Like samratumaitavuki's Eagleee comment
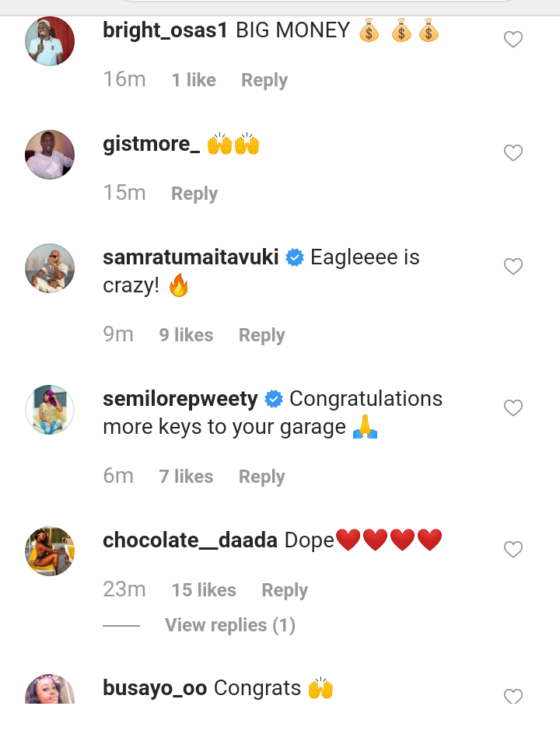Screen dimensions: 560x734 click(513, 267)
